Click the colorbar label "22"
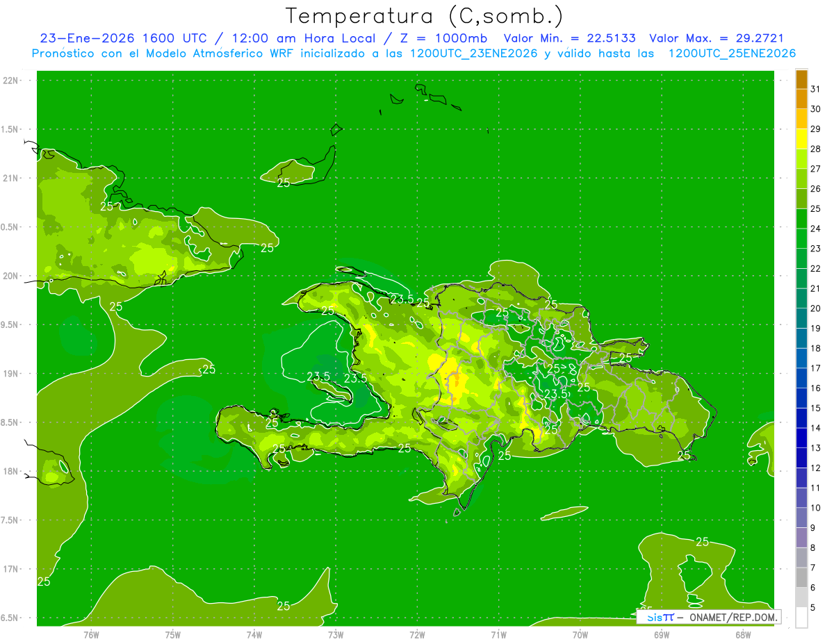Viewport: 834px width, 644px height. [x=815, y=269]
